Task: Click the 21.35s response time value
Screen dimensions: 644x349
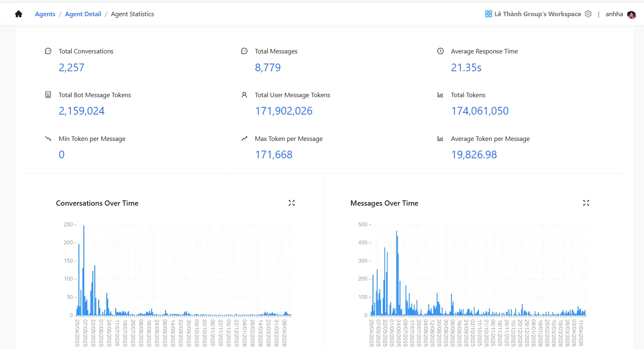Action: point(466,68)
